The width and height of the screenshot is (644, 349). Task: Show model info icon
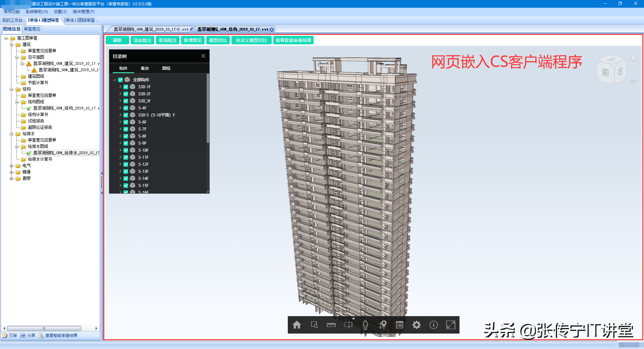coord(434,325)
